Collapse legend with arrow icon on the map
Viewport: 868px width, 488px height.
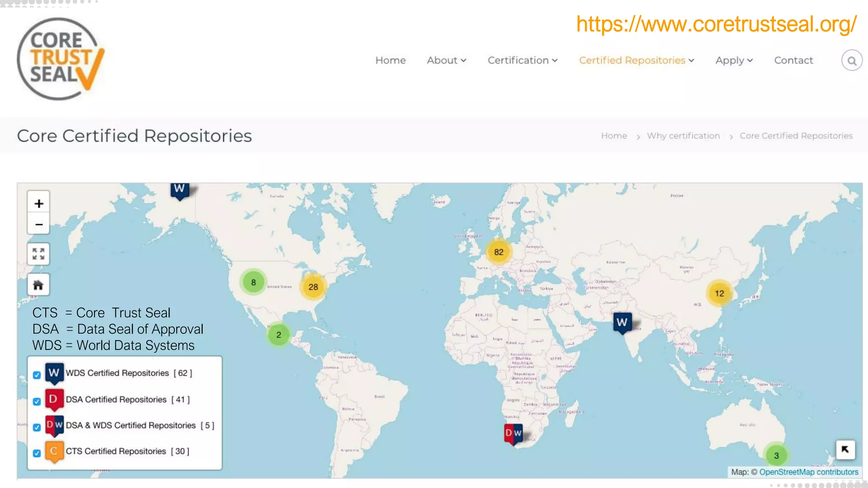845,449
